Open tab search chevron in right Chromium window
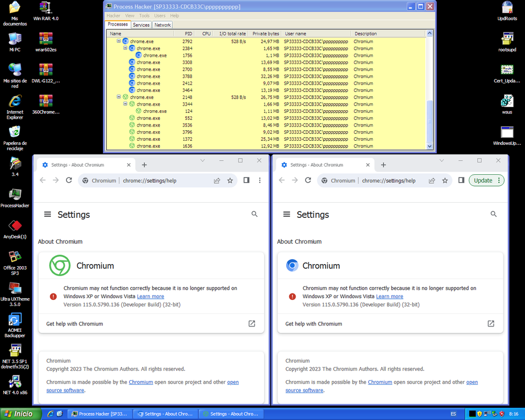Screen dimensions: 525x420 pyautogui.click(x=442, y=161)
